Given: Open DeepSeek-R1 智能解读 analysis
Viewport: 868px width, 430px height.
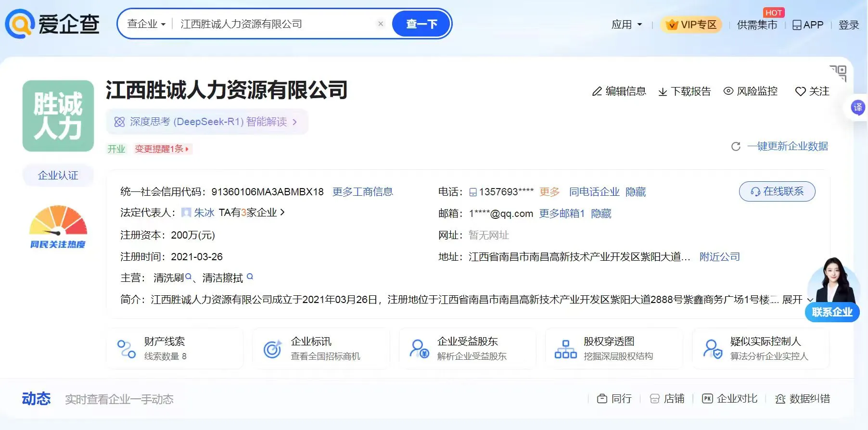Looking at the screenshot, I should point(207,122).
